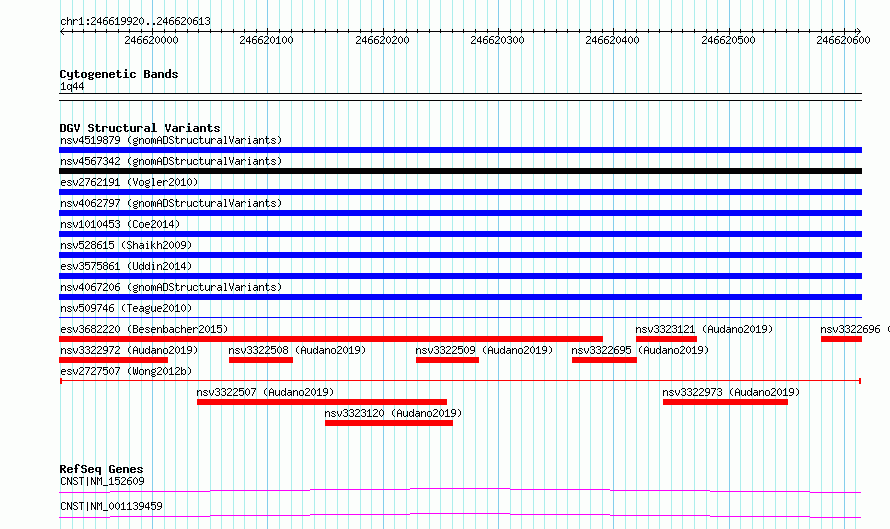
Task: Open esv3682220 (Besenbacher2015) label
Action: tap(144, 329)
